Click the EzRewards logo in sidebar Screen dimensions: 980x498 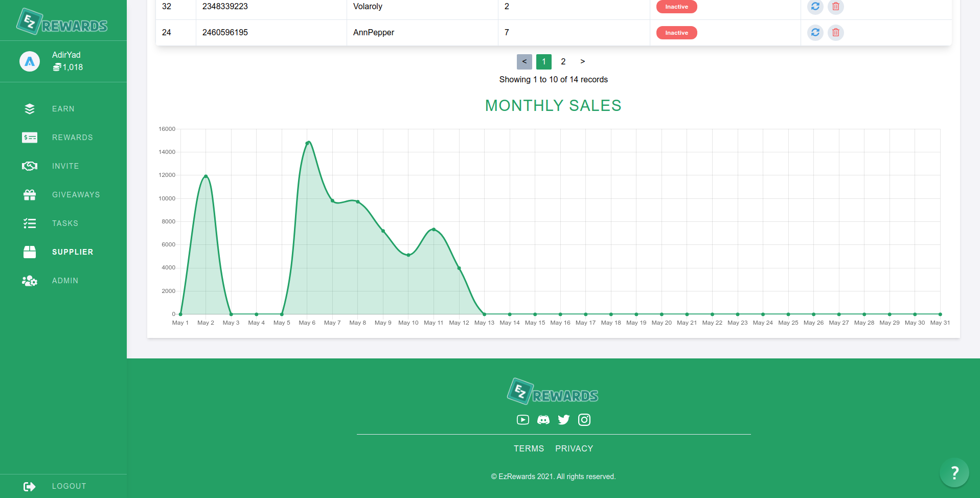point(62,21)
